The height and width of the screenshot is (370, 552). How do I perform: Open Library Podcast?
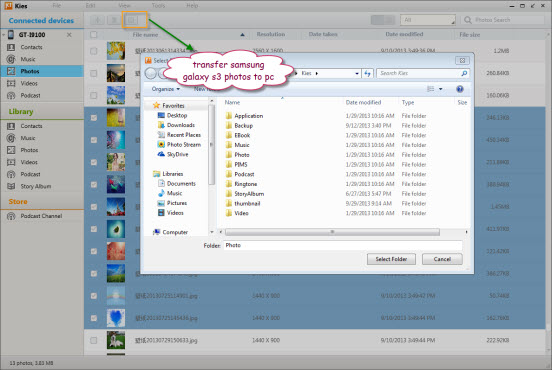point(30,174)
